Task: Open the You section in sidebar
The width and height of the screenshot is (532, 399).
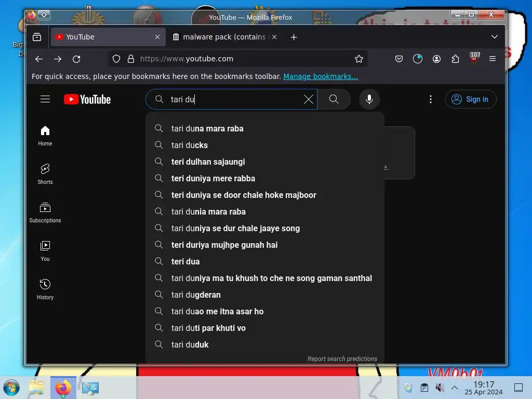Action: [45, 251]
